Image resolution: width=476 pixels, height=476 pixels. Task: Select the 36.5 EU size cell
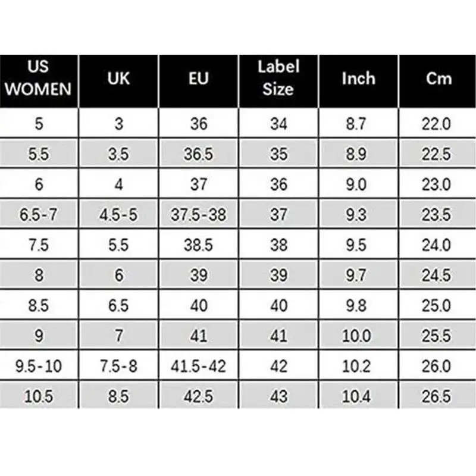199,154
